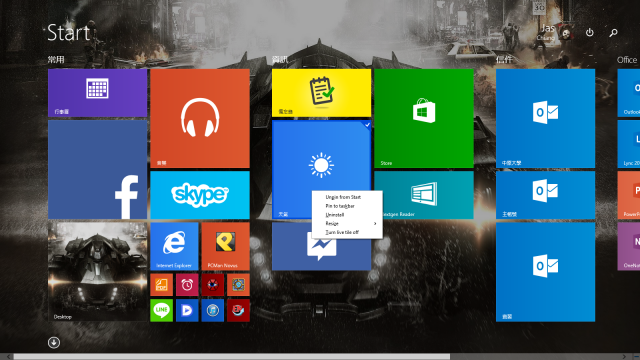
Task: Click the scrollbar left arrow
Action: (9, 357)
